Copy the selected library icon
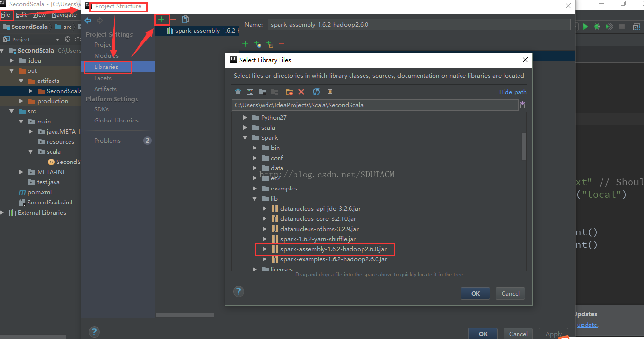Viewport: 644px width, 339px height. point(185,19)
